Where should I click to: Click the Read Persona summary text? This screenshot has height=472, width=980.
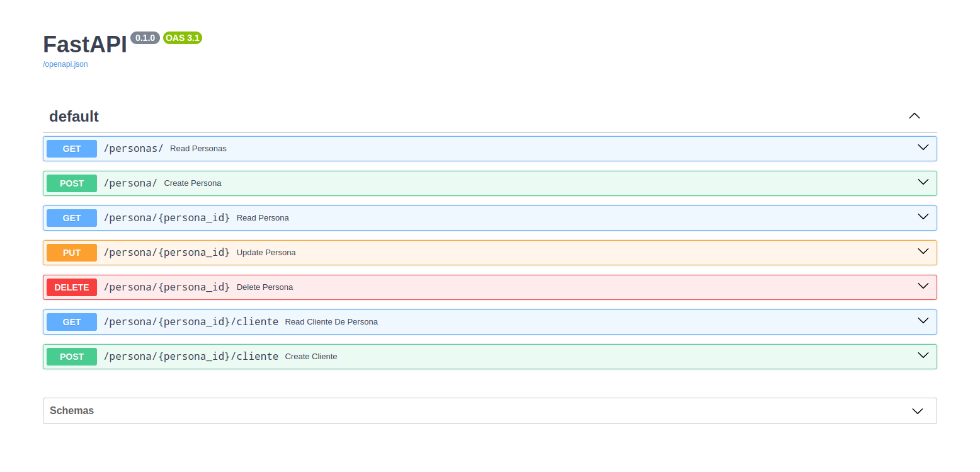coord(263,218)
